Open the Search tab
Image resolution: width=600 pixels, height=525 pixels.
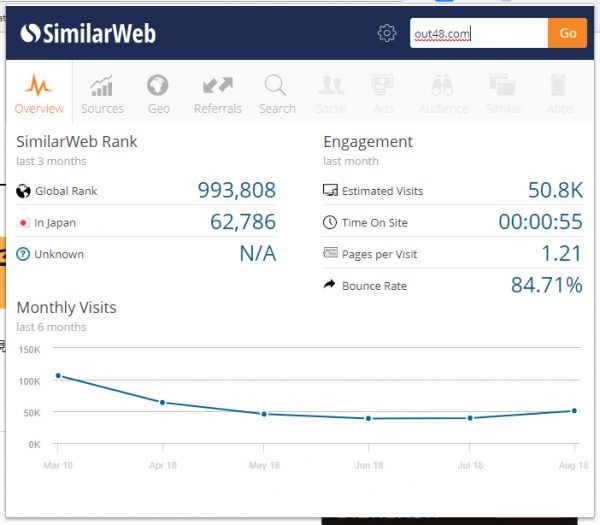277,95
